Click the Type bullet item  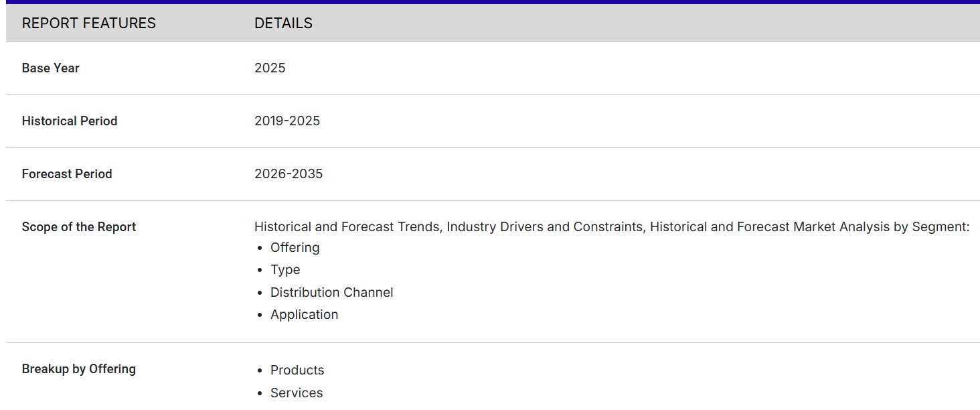285,270
